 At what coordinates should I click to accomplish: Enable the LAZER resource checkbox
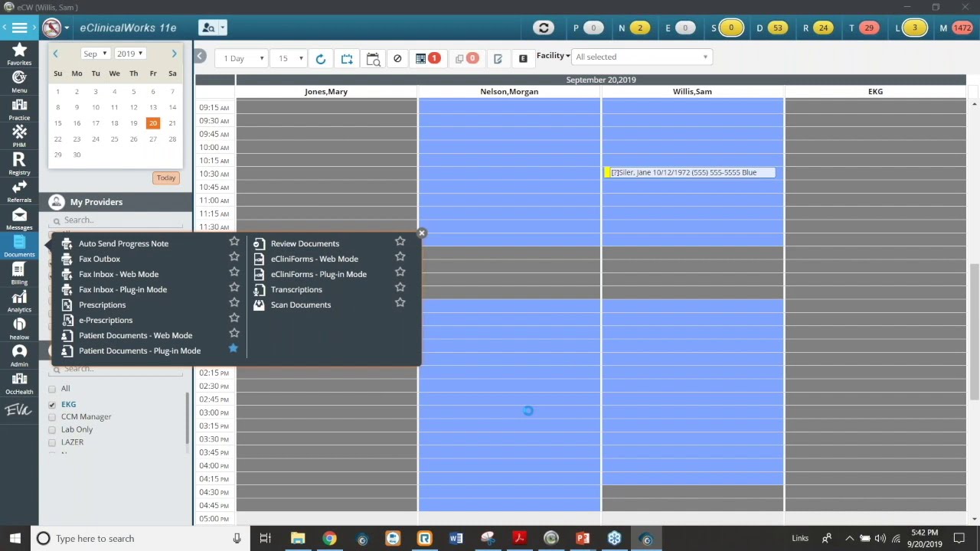[52, 442]
